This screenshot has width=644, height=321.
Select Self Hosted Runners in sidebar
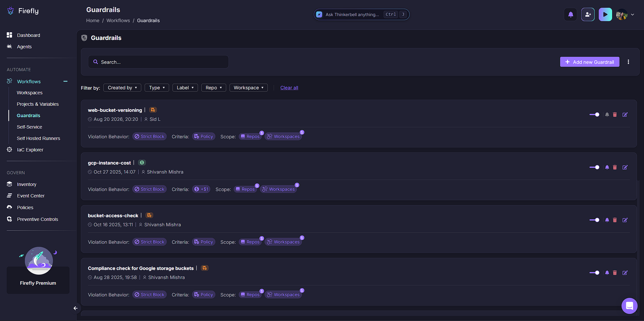pyautogui.click(x=39, y=138)
